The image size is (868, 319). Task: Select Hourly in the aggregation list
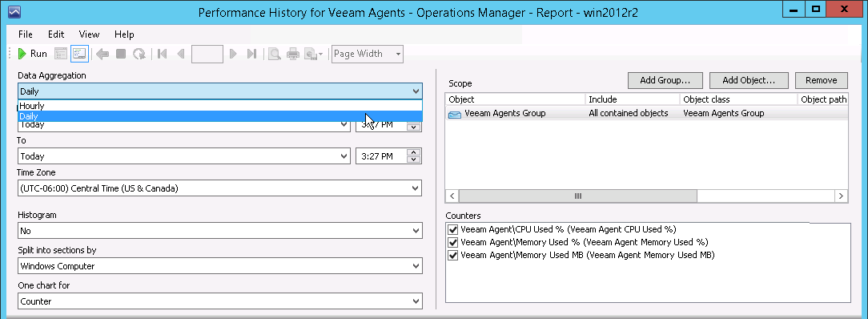tap(219, 106)
